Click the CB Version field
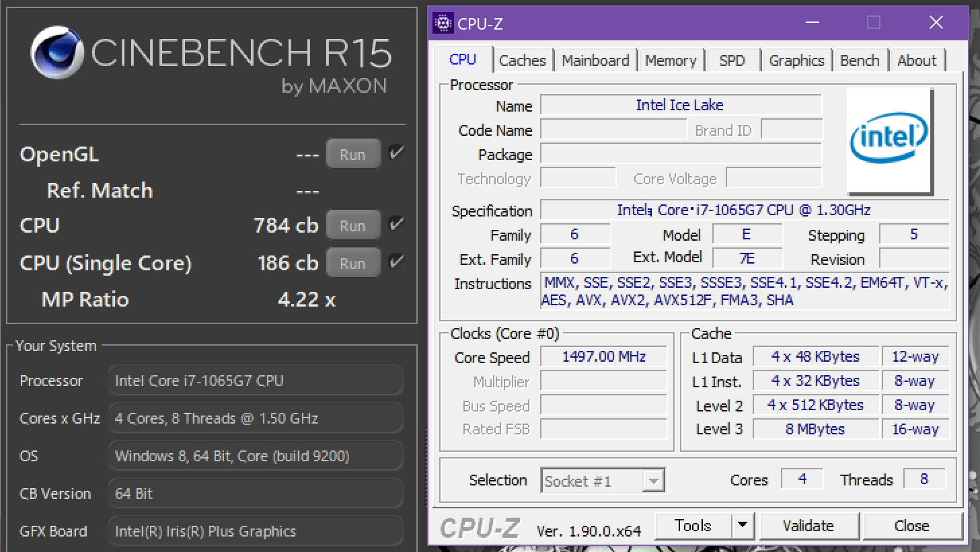Screen dimensions: 980x552 pyautogui.click(x=256, y=494)
